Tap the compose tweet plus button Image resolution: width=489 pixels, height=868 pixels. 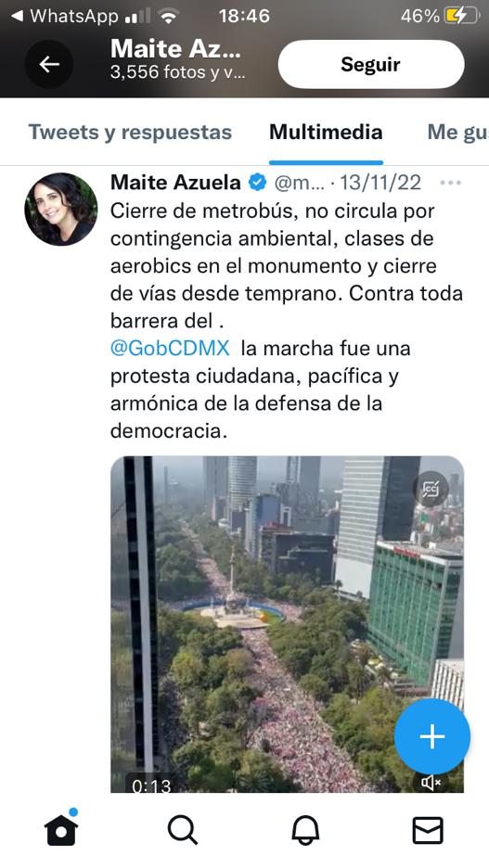point(432,736)
